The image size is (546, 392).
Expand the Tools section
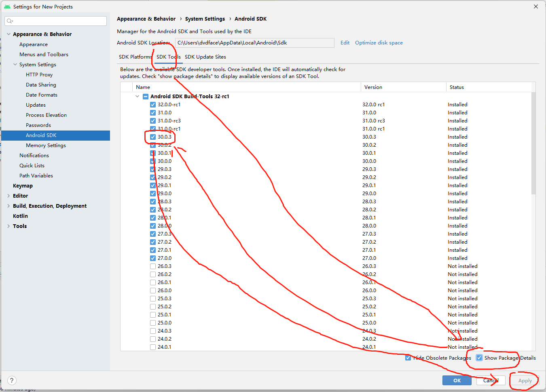point(8,226)
